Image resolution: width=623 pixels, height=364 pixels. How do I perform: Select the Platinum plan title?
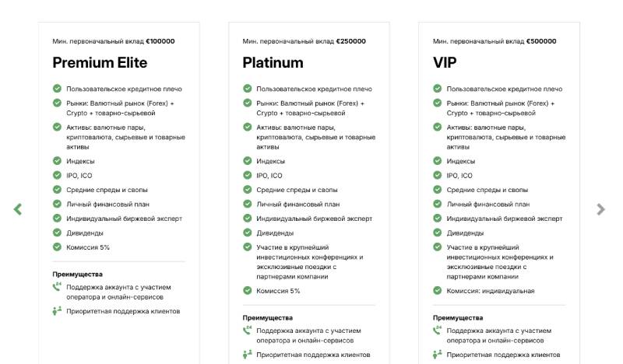click(x=273, y=63)
